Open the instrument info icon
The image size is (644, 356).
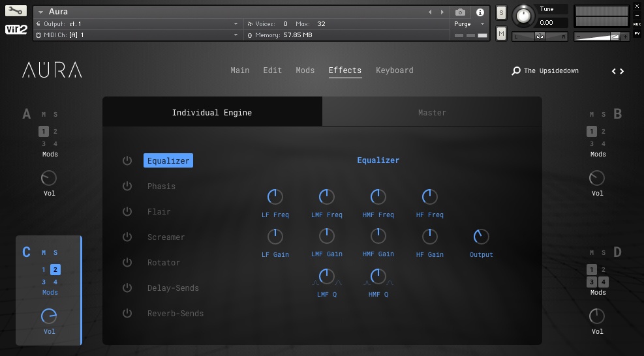point(480,12)
